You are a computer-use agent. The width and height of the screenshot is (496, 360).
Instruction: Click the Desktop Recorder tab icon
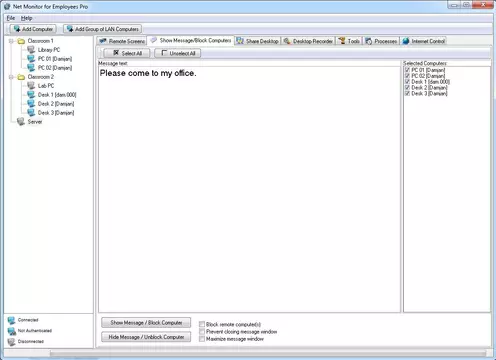(x=287, y=41)
